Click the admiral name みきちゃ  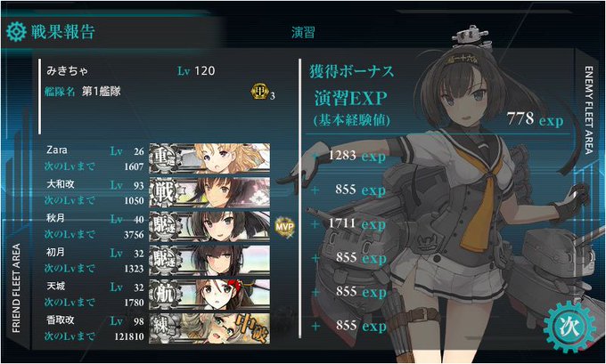(x=67, y=71)
